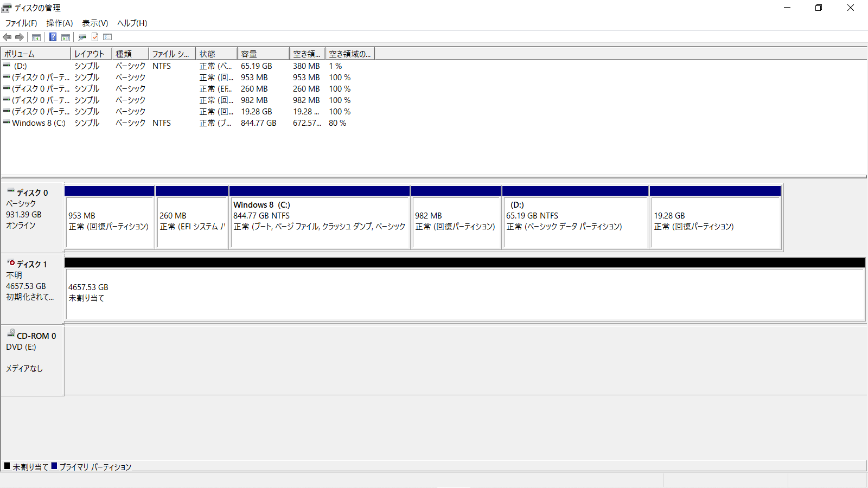The image size is (868, 488).
Task: Select Windows 8 (C:) row in volume list
Action: coord(39,123)
